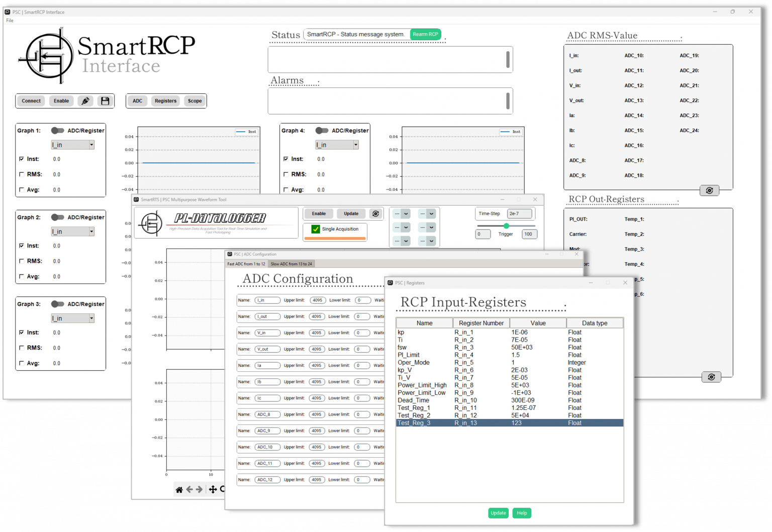Select the Test_Reg_2 register row
Image resolution: width=772 pixels, height=532 pixels.
click(x=452, y=415)
